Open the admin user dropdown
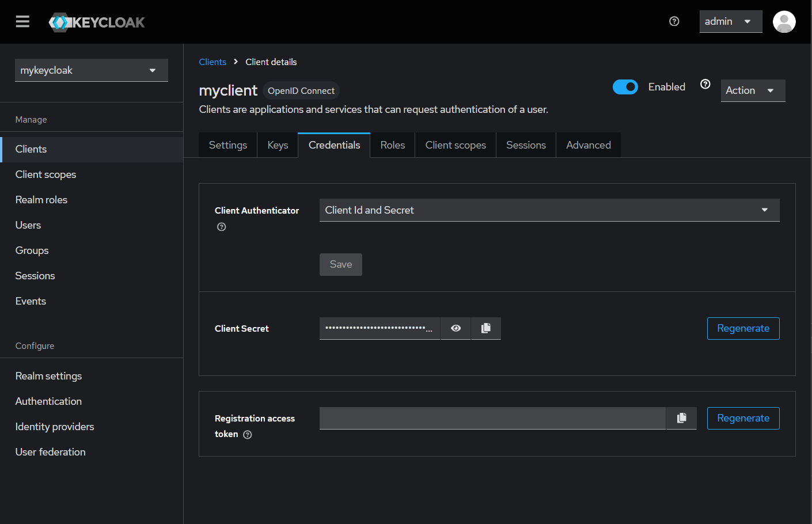Screen dimensions: 812x524 pos(731,21)
